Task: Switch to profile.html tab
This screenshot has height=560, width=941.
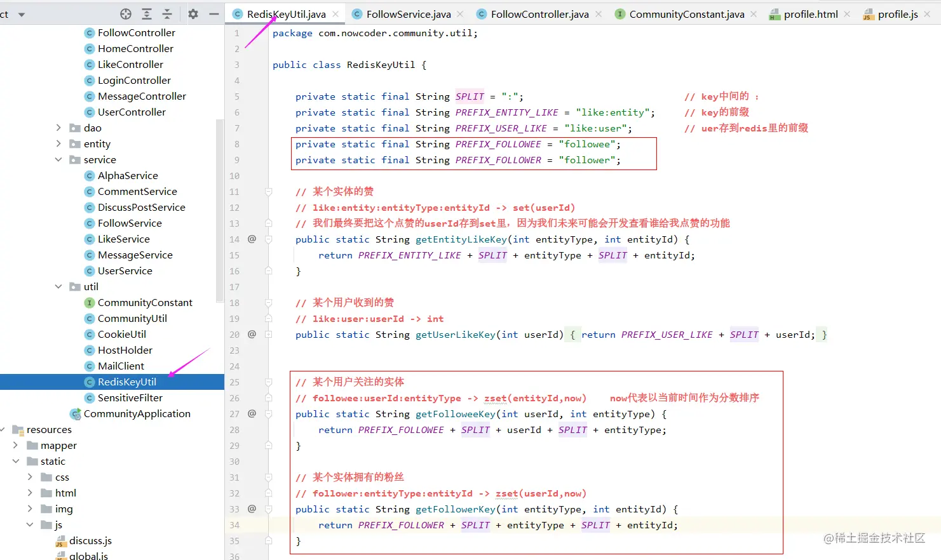Action: coord(811,14)
